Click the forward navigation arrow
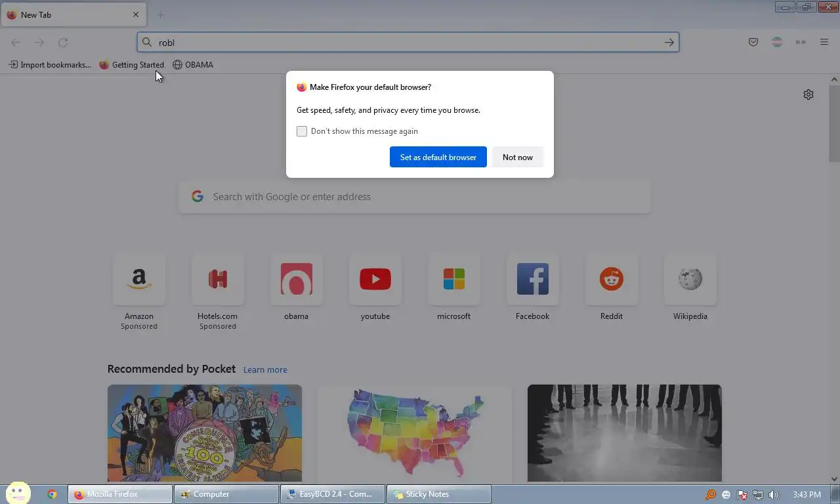 [x=39, y=43]
